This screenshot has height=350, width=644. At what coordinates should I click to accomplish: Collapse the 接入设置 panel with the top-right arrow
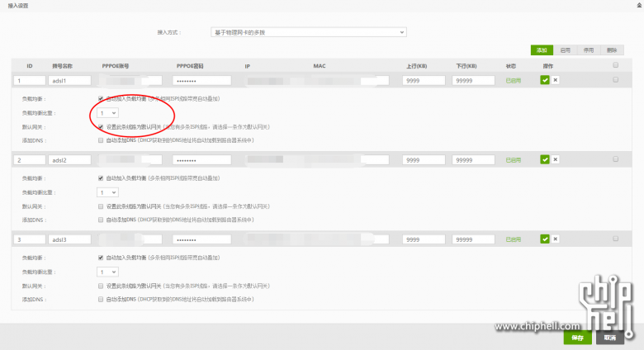639,5
